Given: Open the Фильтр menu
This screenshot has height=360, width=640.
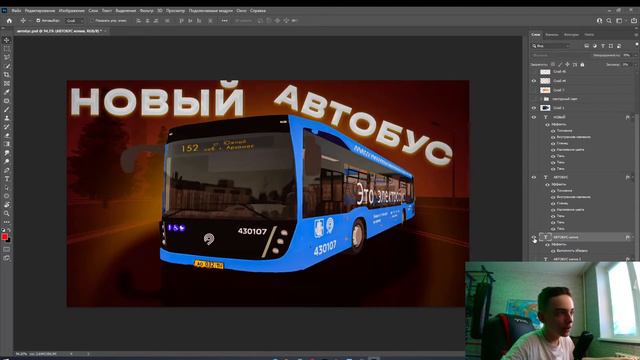Looking at the screenshot, I should [x=147, y=11].
